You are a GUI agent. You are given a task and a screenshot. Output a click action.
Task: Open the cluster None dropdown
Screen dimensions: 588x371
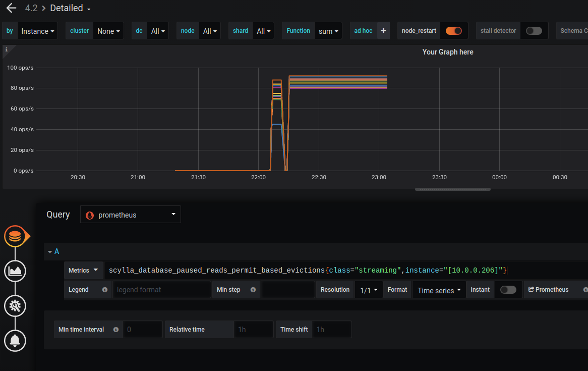click(108, 31)
